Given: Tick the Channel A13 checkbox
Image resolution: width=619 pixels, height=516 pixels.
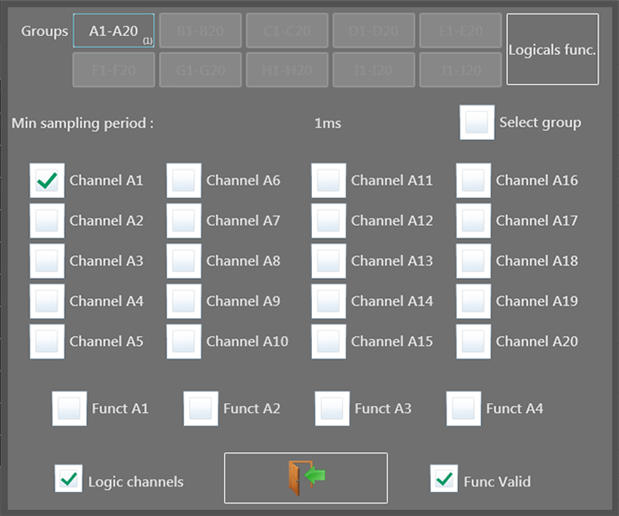Looking at the screenshot, I should 329,261.
